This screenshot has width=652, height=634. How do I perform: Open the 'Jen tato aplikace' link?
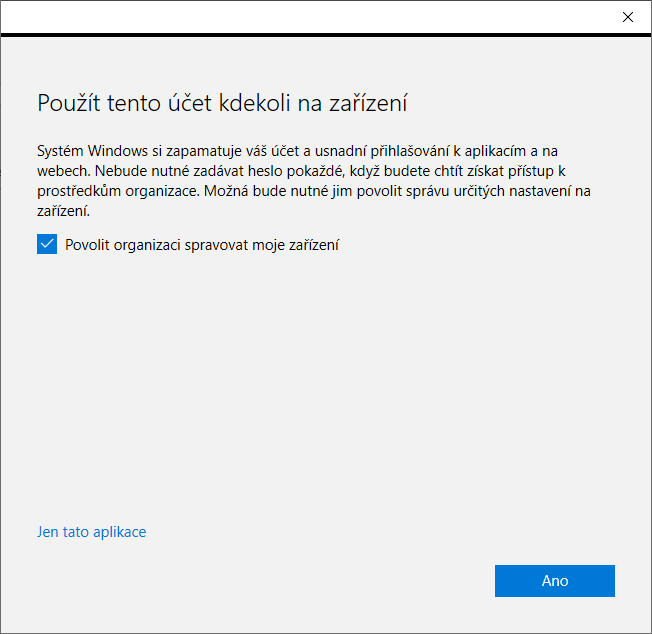(x=91, y=532)
